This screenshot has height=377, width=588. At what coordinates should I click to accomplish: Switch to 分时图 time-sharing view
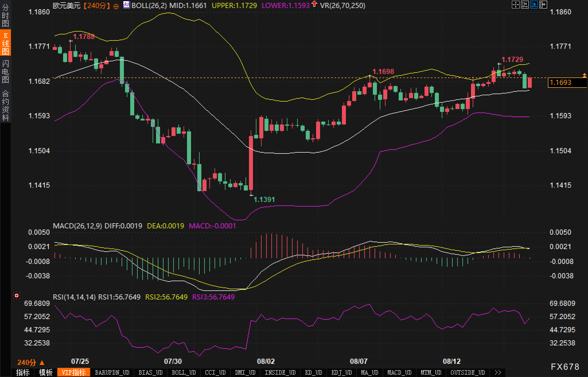tap(5, 15)
